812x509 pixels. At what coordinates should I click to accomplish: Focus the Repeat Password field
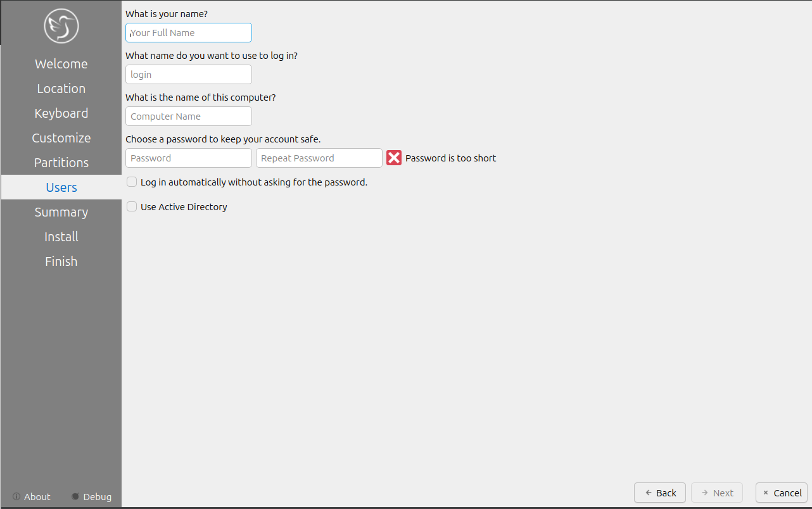[319, 158]
